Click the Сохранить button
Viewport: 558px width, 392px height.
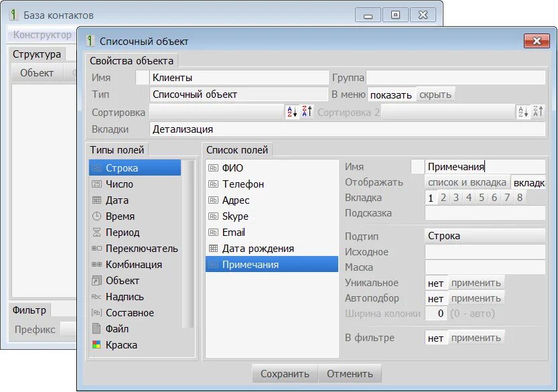pyautogui.click(x=285, y=373)
